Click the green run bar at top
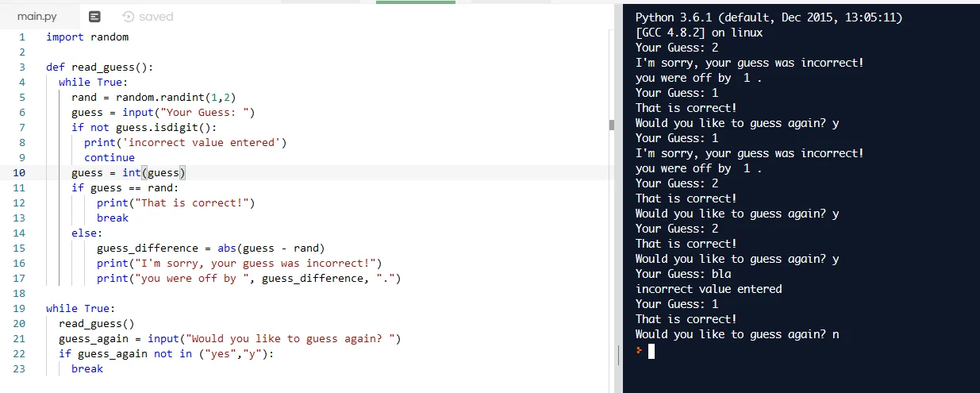 point(416,2)
